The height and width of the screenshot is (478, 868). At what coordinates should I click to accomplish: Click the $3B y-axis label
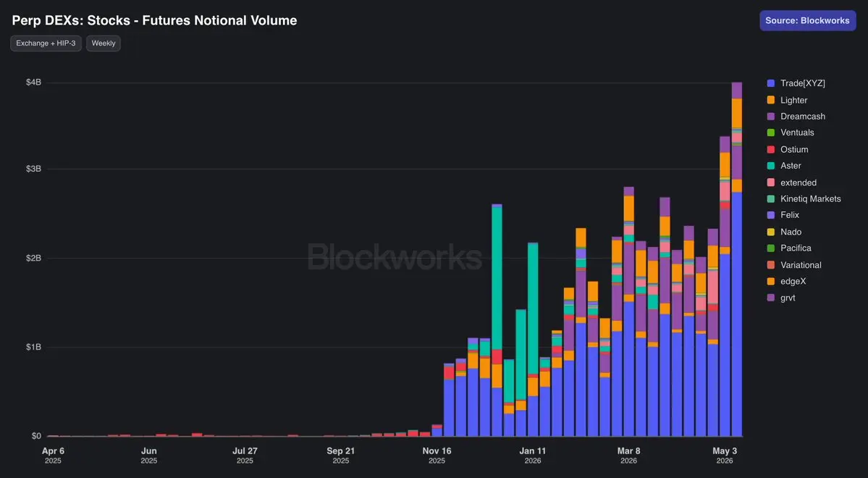33,168
